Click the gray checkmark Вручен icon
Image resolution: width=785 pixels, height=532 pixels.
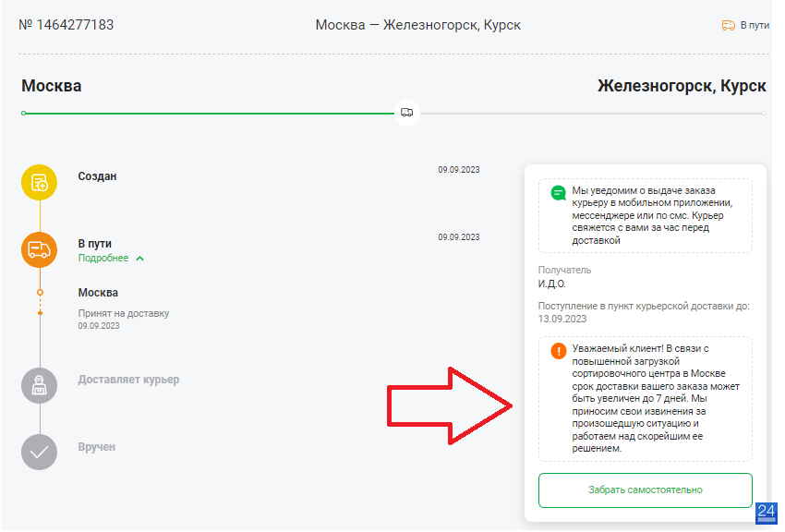[39, 453]
